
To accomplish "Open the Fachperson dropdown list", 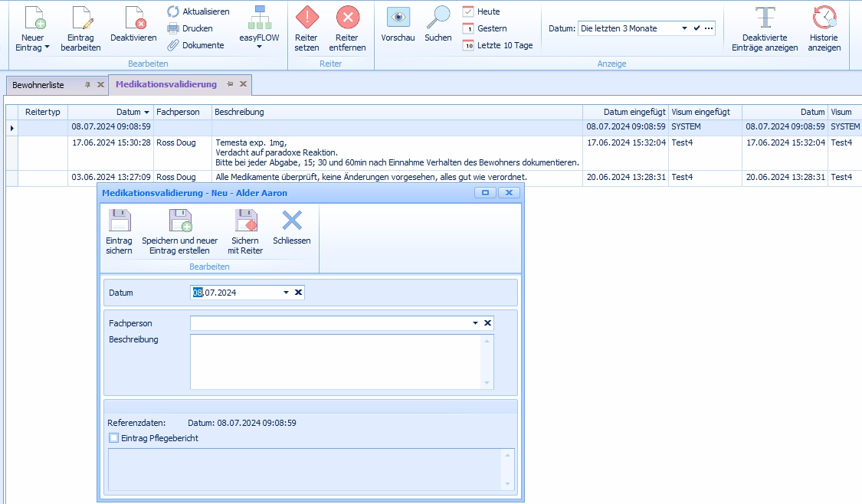I will point(476,323).
